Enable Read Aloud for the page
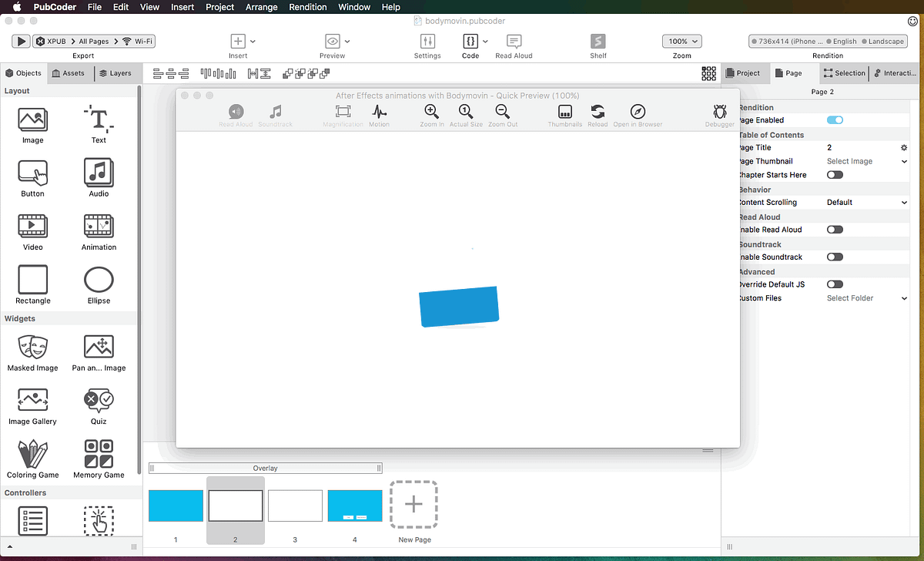Screen dimensions: 924x561 (834, 230)
